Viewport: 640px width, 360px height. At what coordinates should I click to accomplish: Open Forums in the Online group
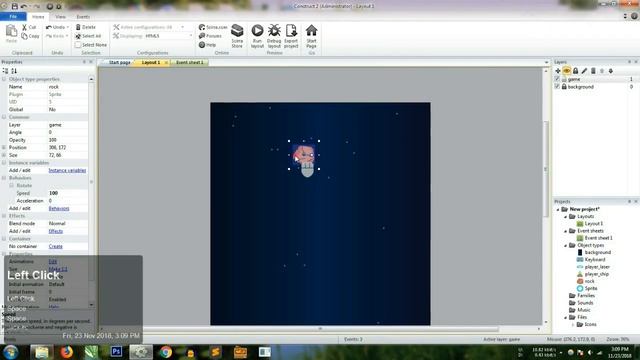pos(210,36)
